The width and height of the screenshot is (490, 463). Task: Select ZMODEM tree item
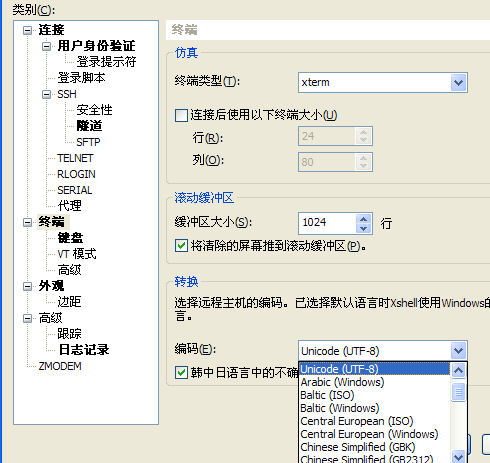pyautogui.click(x=60, y=366)
